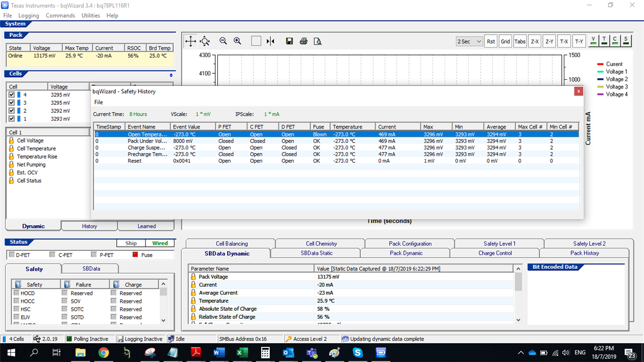Click parameter list scrollbar down arrow
This screenshot has width=644, height=362.
click(518, 320)
